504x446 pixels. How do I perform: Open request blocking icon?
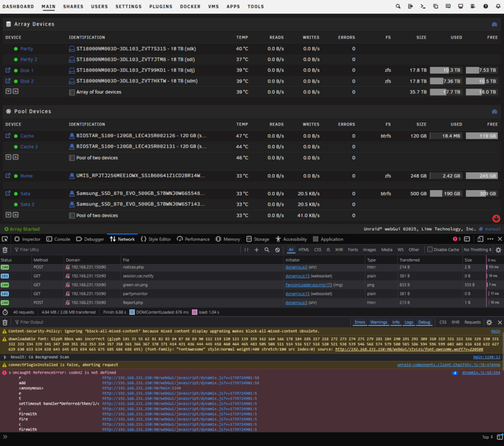pyautogui.click(x=277, y=250)
